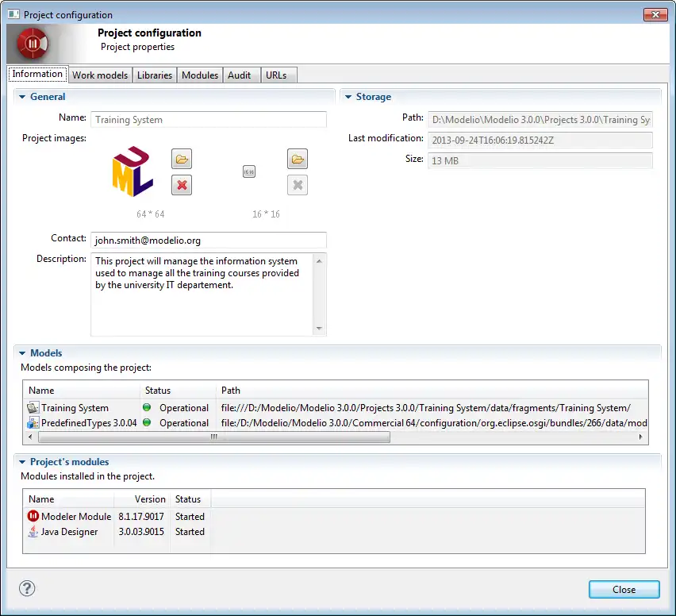Click the Models table horizontal scrollbar thumb
676x616 pixels.
214,437
